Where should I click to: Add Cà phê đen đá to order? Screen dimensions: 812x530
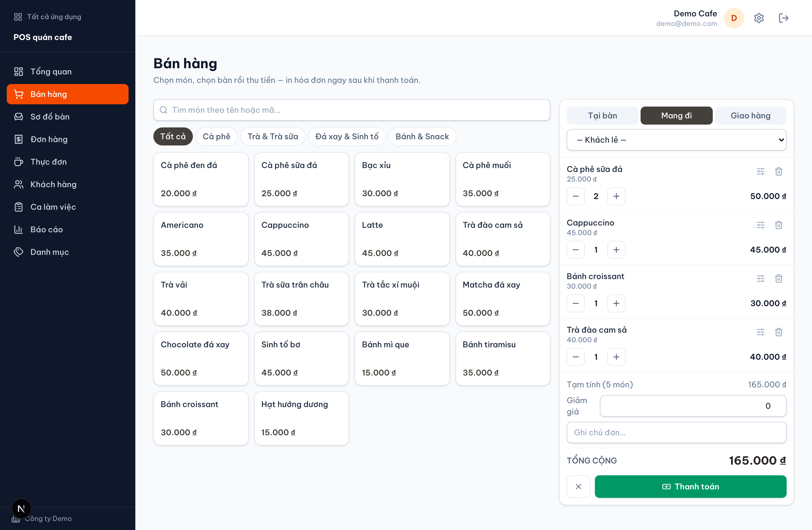pyautogui.click(x=201, y=179)
